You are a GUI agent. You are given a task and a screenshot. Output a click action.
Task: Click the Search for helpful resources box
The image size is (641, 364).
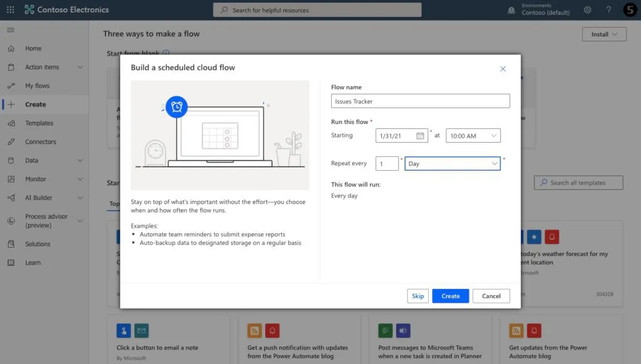[317, 10]
